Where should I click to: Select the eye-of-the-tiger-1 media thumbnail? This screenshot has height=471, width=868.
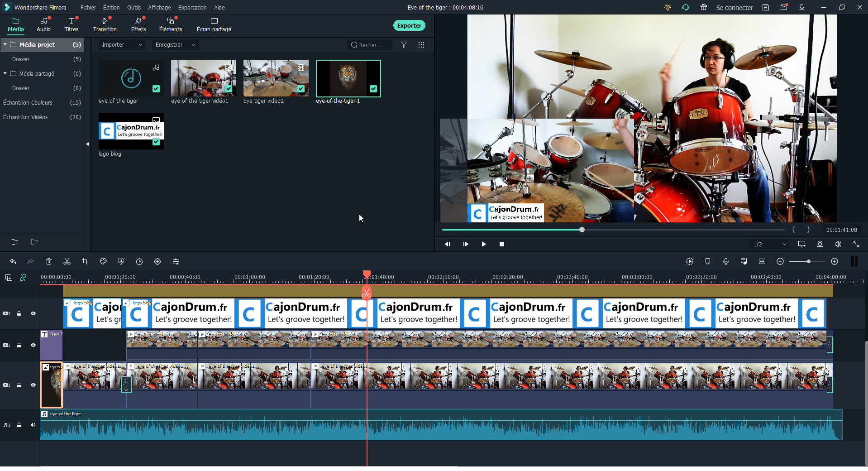click(348, 78)
